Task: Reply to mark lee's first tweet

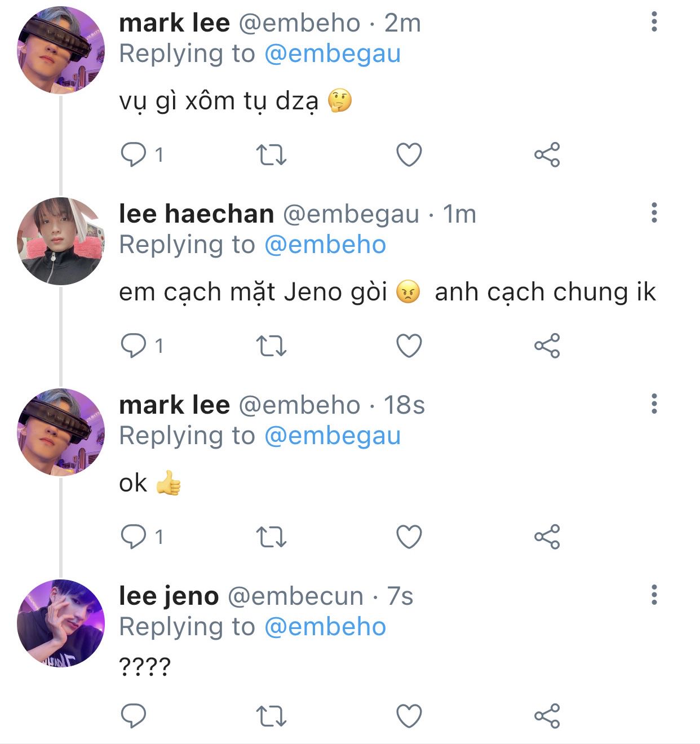Action: (x=134, y=154)
